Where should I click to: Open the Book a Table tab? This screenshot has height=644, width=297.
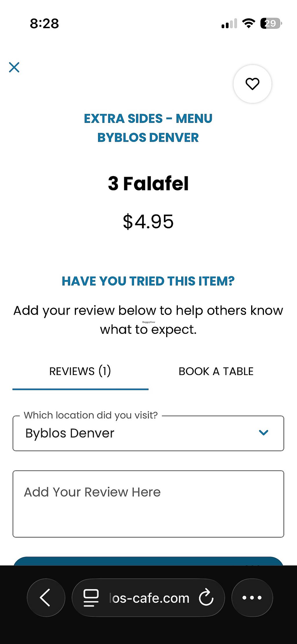(x=216, y=371)
